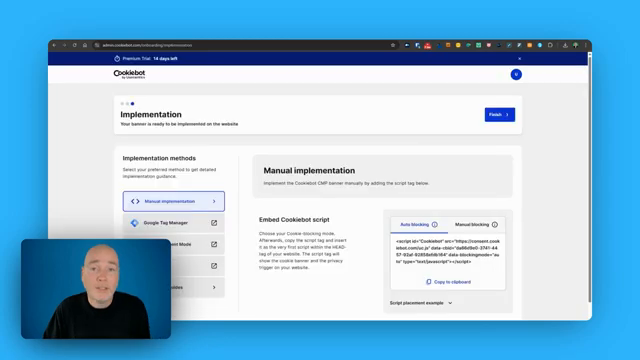Click the admin.cookiebot.com address bar
Screen dimensions: 640x360
[245, 45]
